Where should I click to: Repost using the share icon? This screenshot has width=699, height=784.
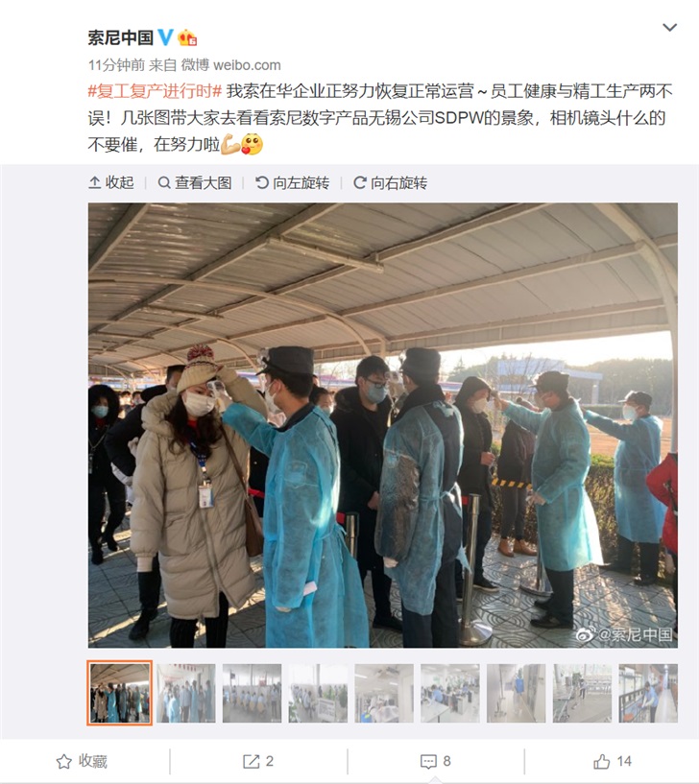click(258, 762)
